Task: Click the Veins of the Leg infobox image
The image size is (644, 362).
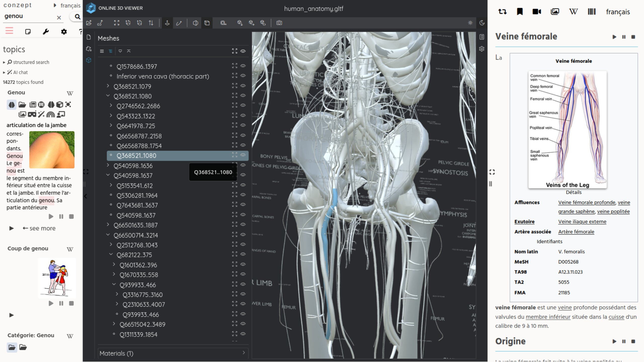Action: click(567, 130)
